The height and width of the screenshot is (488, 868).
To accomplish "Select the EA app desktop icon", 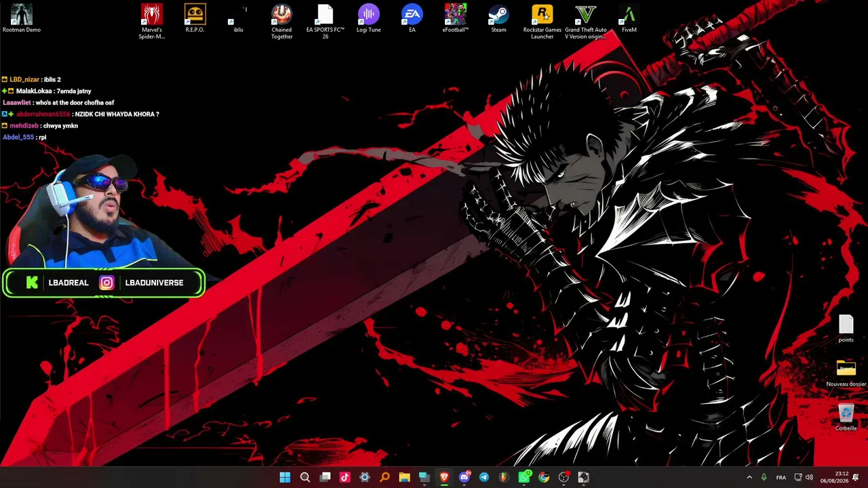I will [x=412, y=18].
